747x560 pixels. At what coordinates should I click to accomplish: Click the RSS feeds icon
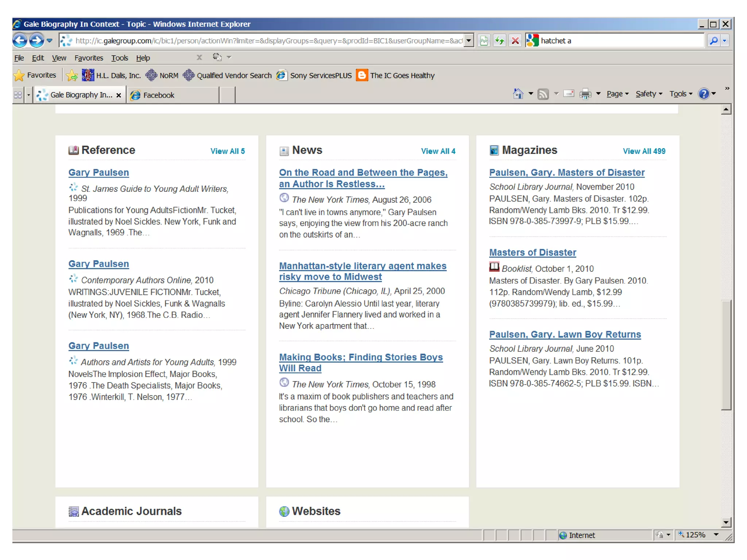543,94
